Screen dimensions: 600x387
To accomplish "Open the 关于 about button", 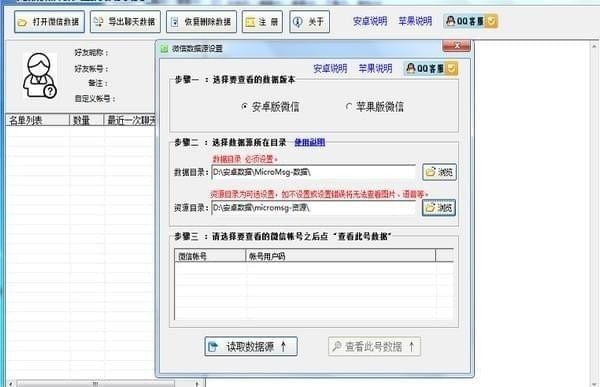I will pyautogui.click(x=310, y=21).
